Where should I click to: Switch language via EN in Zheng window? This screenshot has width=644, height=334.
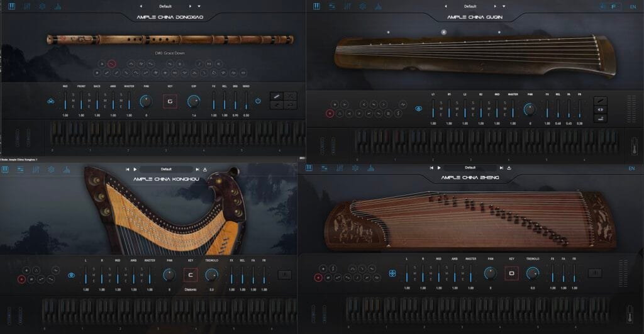(631, 169)
